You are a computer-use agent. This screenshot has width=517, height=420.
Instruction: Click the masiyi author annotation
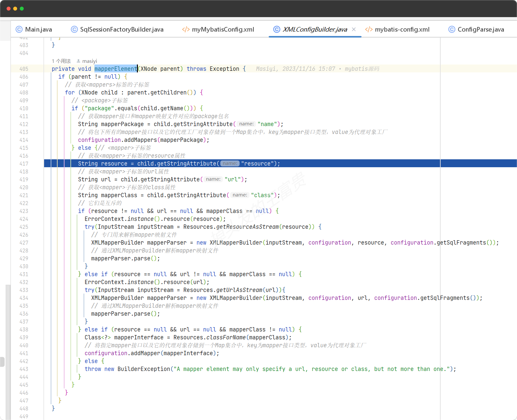tap(90, 61)
